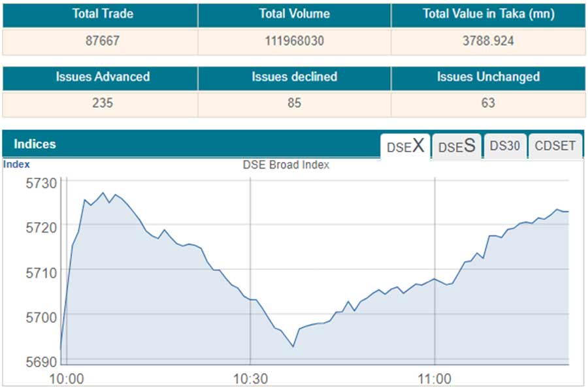Click the Total Volume header cell
The image size is (588, 392).
click(x=294, y=14)
